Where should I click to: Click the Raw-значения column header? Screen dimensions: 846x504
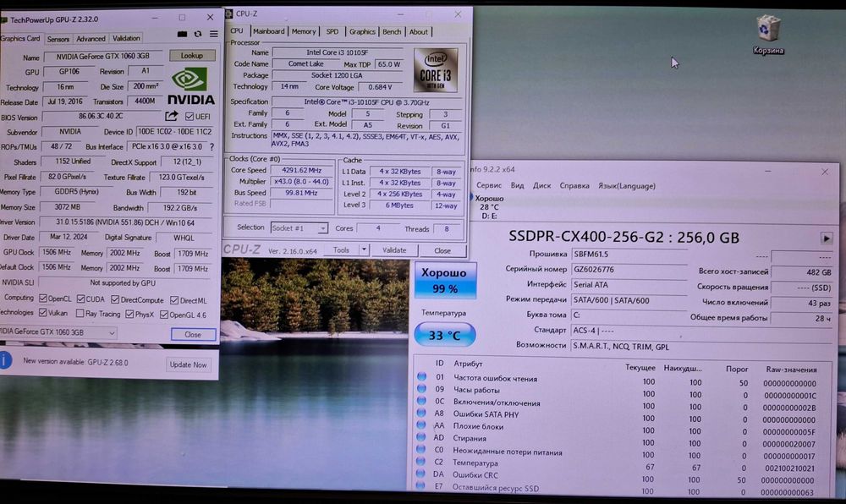(791, 370)
